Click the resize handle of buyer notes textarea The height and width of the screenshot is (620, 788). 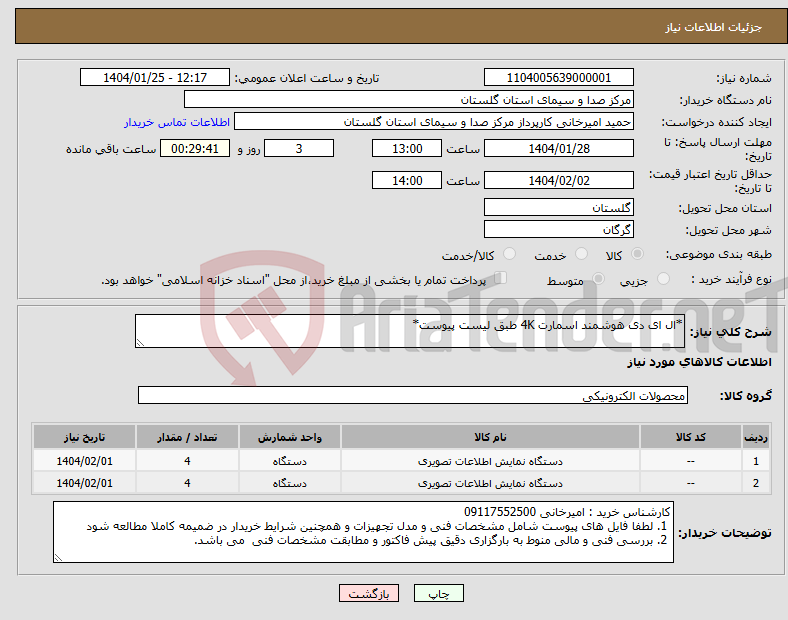(58, 557)
